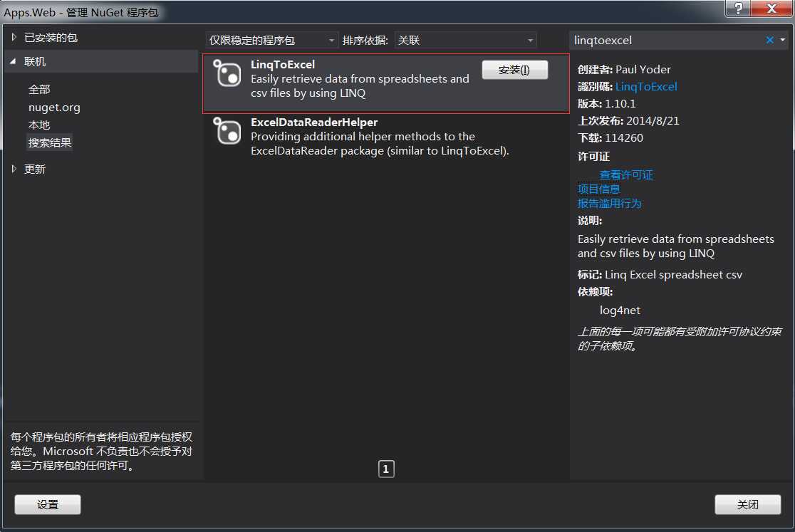Expand the 更新 section
This screenshot has height=532, width=795.
(14, 169)
